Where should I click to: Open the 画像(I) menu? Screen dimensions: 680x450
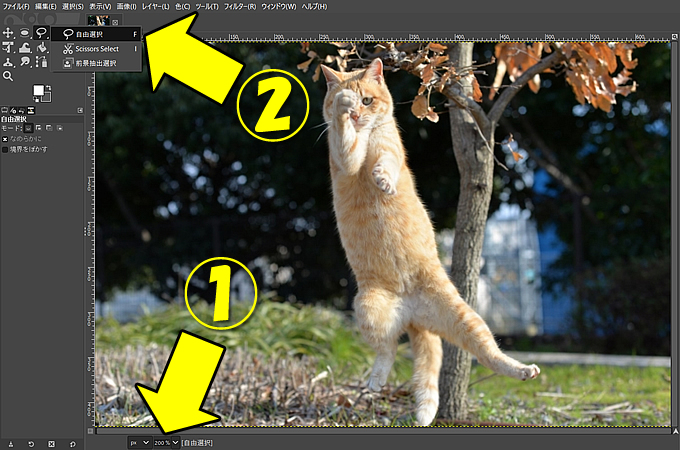point(126,7)
